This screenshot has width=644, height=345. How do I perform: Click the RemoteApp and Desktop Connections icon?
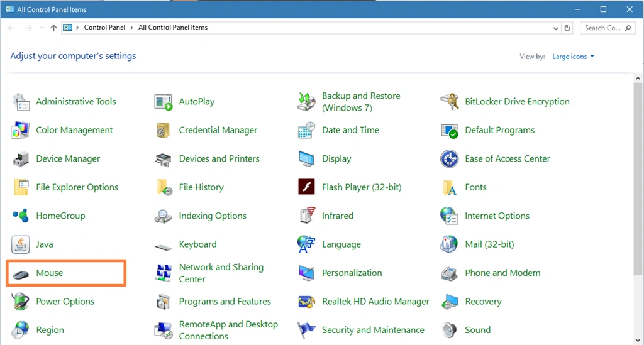point(164,330)
